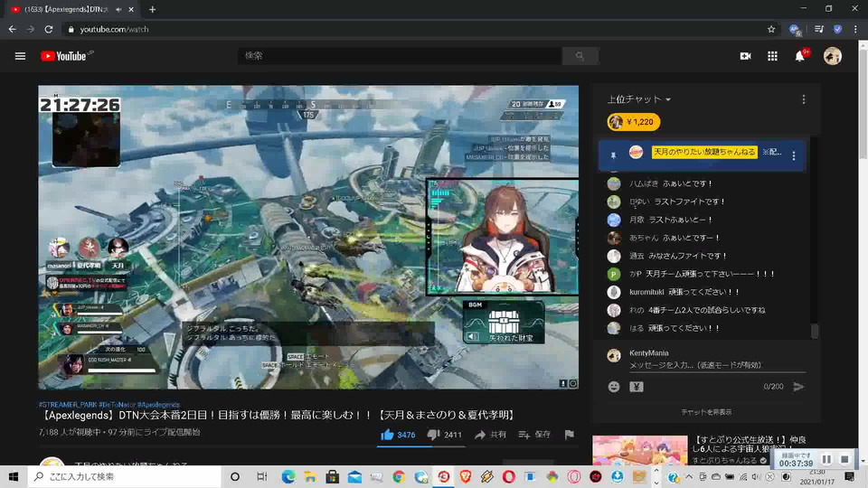
Task: Show hidden system tray icons
Action: [x=689, y=476]
